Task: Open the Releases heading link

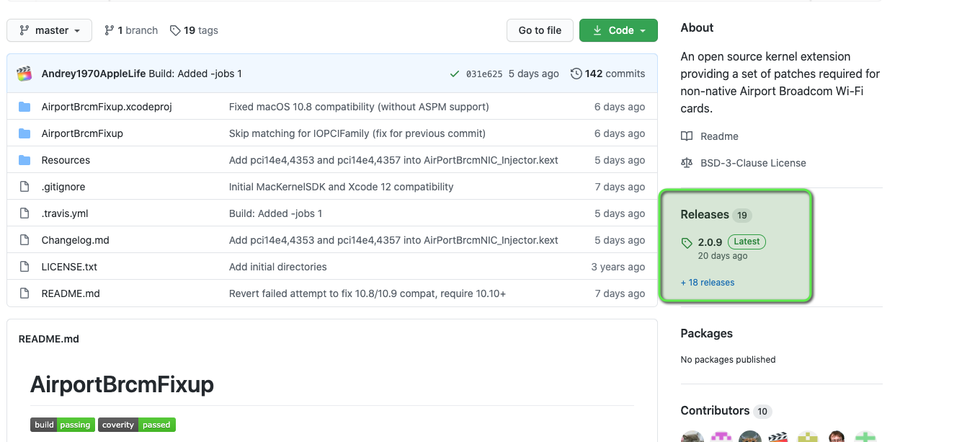Action: pos(705,214)
